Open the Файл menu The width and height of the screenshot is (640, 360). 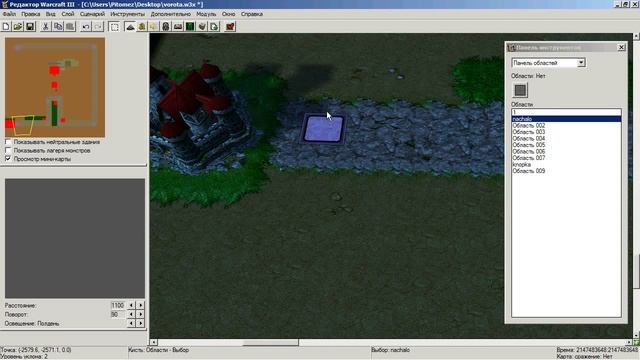pos(9,14)
